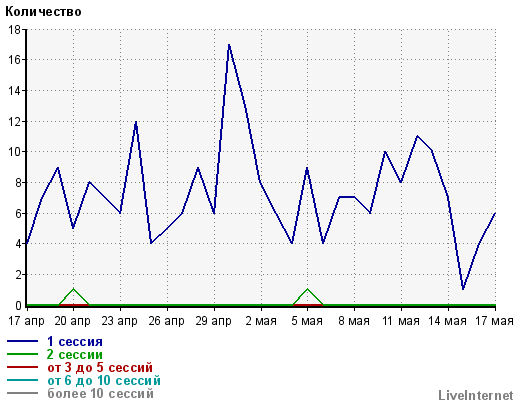Click the '14 мая' x-axis date label

click(447, 321)
